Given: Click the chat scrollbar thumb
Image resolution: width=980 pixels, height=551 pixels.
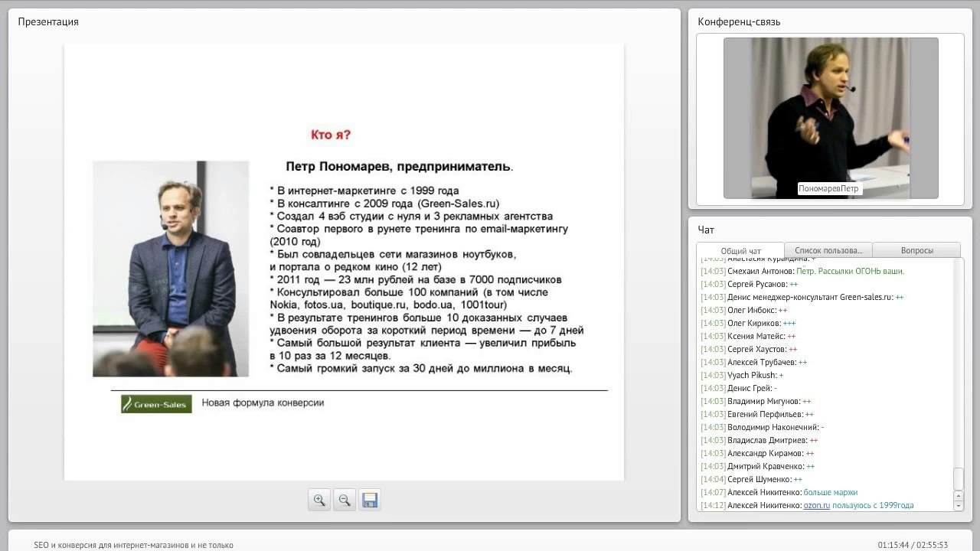Looking at the screenshot, I should pyautogui.click(x=959, y=479).
